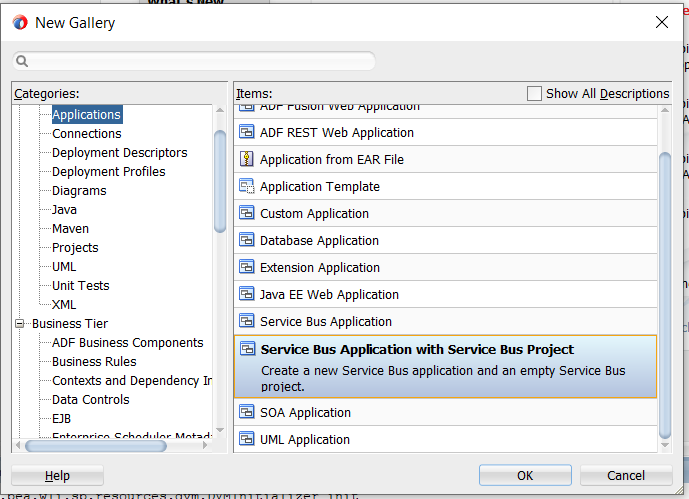Click the Extension Application icon
The image size is (689, 499).
coord(246,267)
